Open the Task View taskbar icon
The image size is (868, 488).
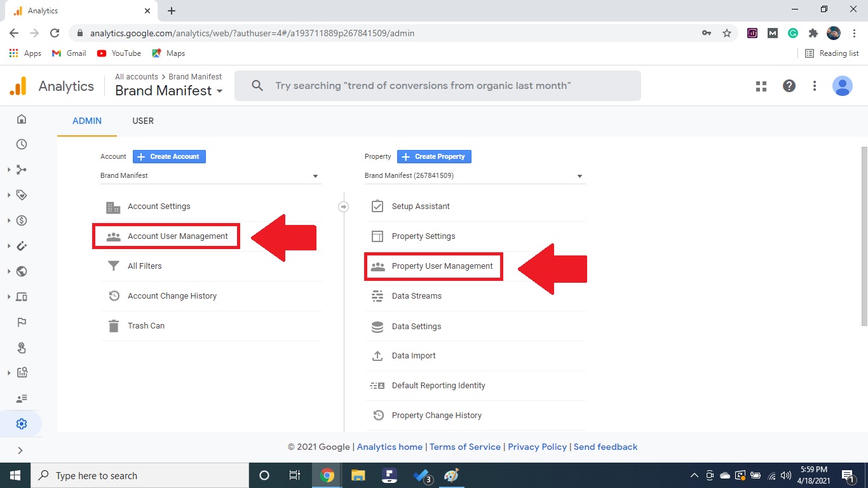click(295, 475)
